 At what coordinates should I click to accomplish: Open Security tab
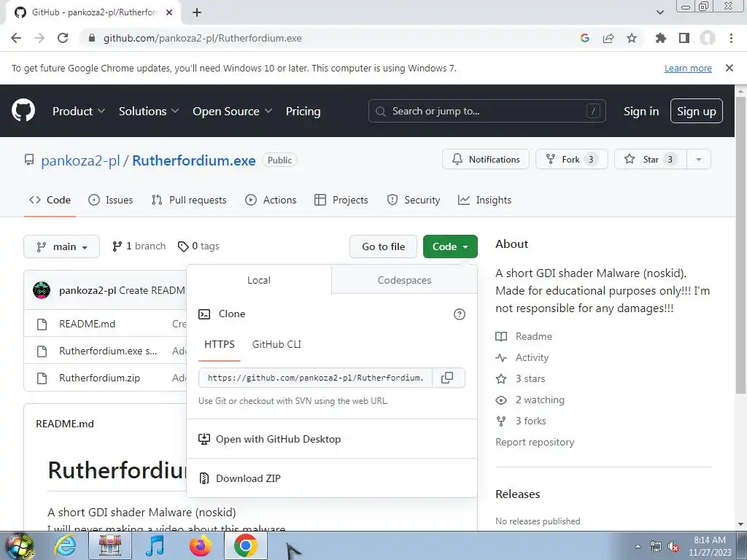click(414, 200)
